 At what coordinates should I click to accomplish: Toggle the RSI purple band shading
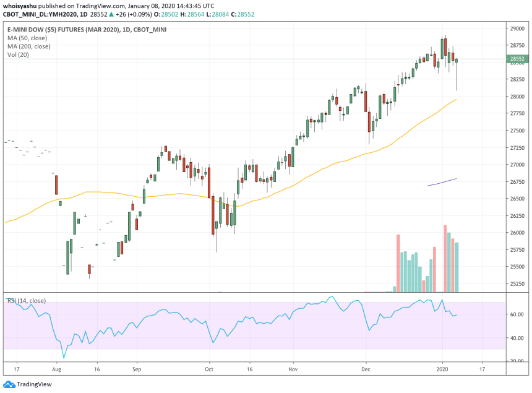coord(247,325)
